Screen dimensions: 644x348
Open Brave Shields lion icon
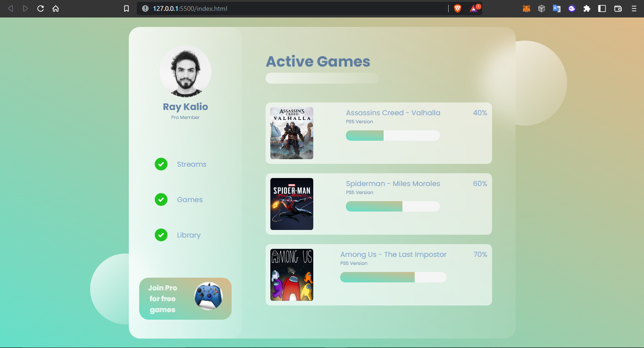[457, 8]
